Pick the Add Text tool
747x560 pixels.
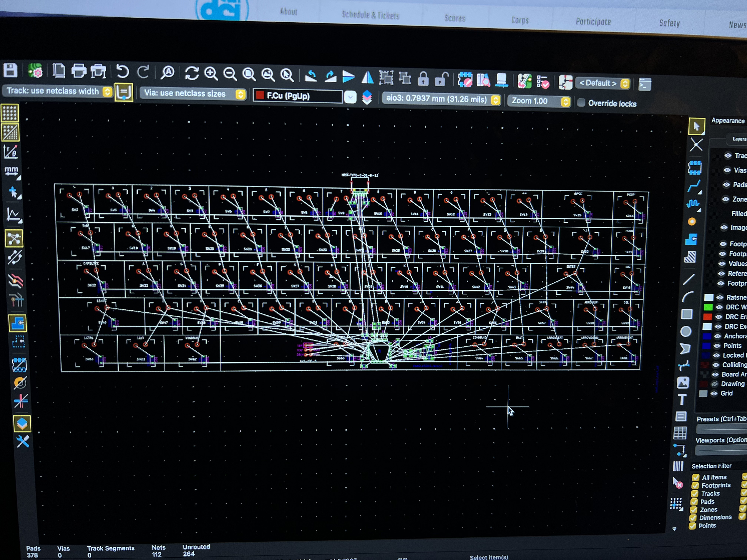(682, 400)
